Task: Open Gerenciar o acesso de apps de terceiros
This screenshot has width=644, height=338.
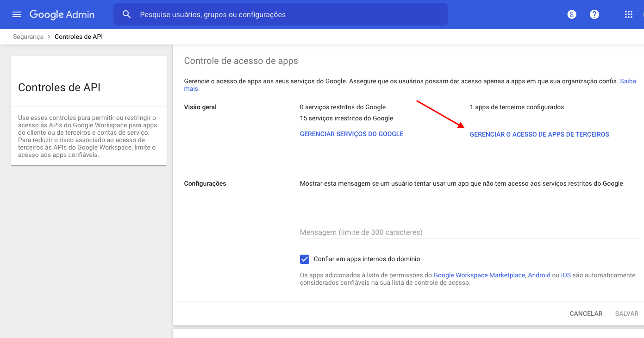Action: pyautogui.click(x=539, y=134)
